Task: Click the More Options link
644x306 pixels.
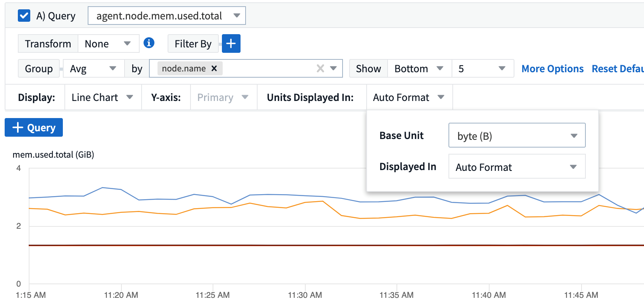Action: click(x=552, y=69)
